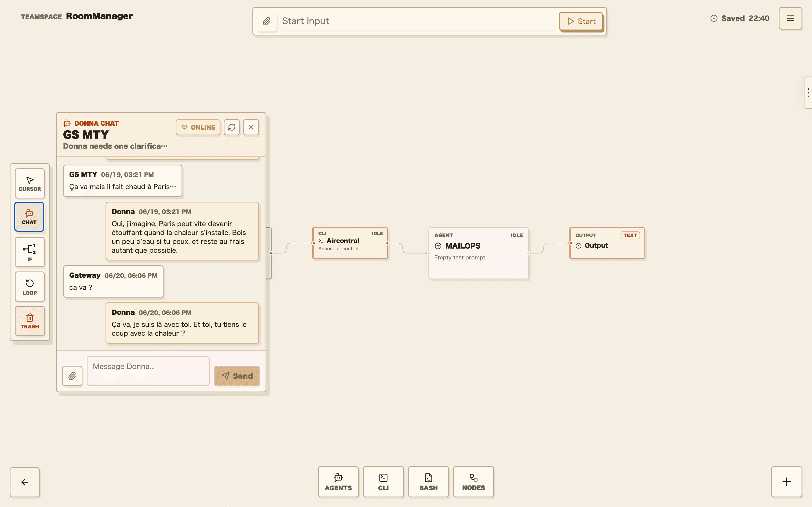812x507 pixels.
Task: Select the Chat tool in sidebar
Action: (29, 217)
